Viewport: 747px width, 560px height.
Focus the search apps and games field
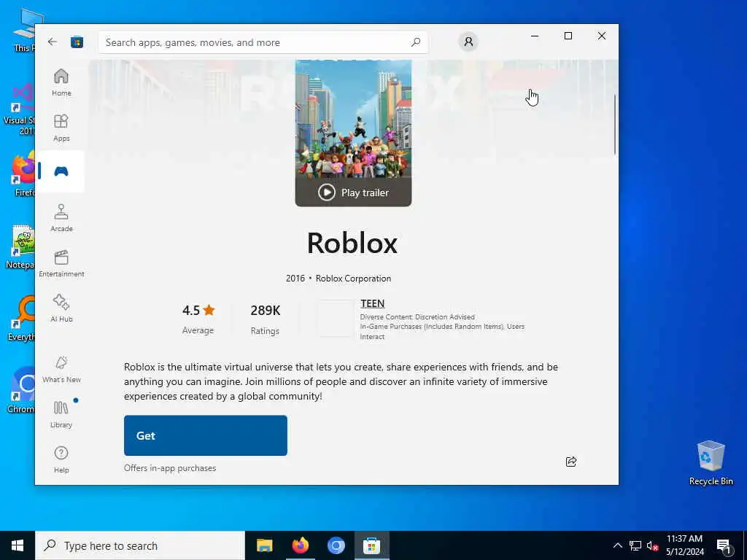click(x=263, y=42)
